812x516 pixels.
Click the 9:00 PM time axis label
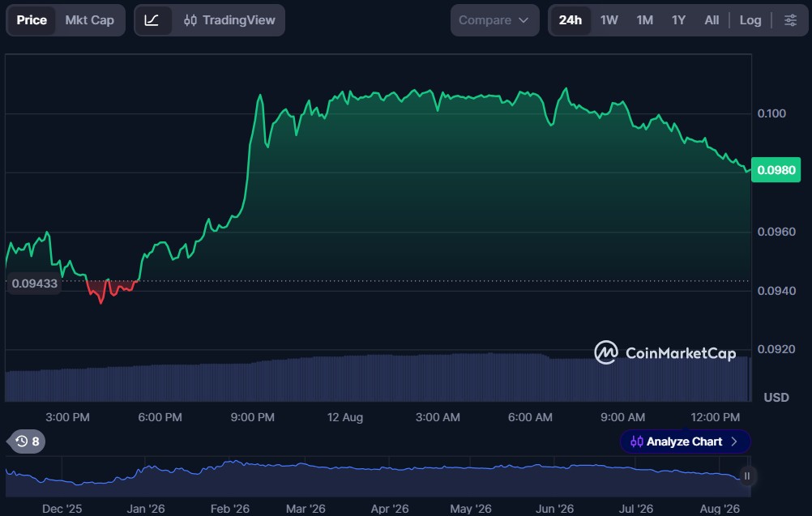253,417
